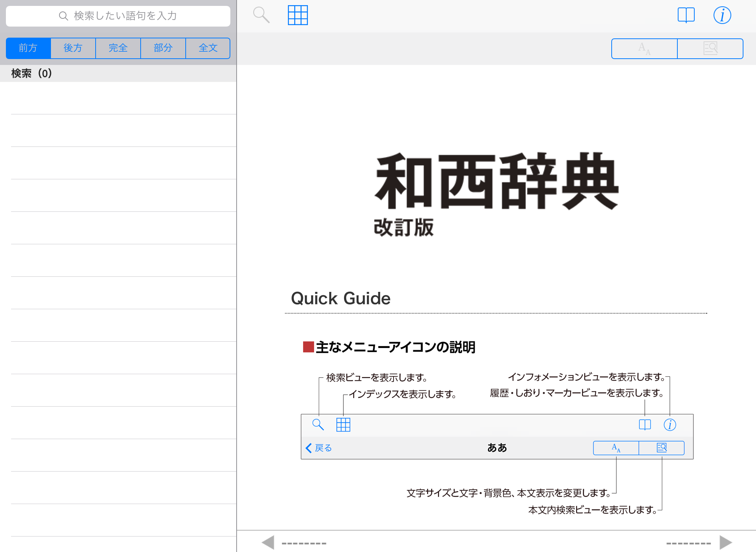Open history and bookmarks book icon

(x=686, y=15)
